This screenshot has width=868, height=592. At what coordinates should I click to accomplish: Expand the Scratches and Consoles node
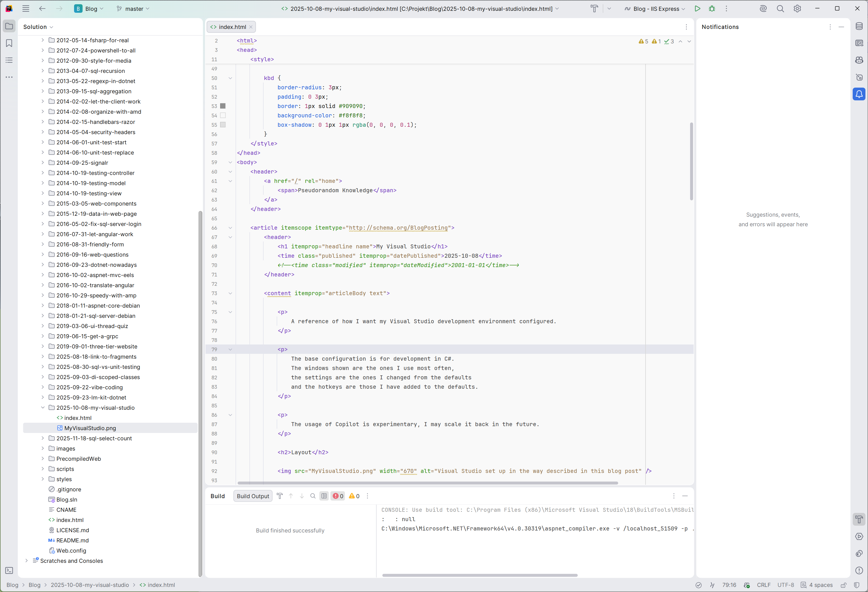26,561
